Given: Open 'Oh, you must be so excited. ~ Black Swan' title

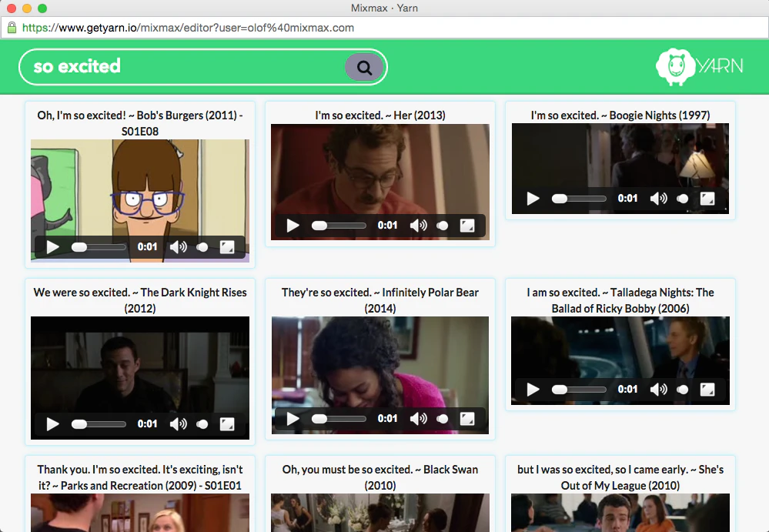Looking at the screenshot, I should point(380,477).
